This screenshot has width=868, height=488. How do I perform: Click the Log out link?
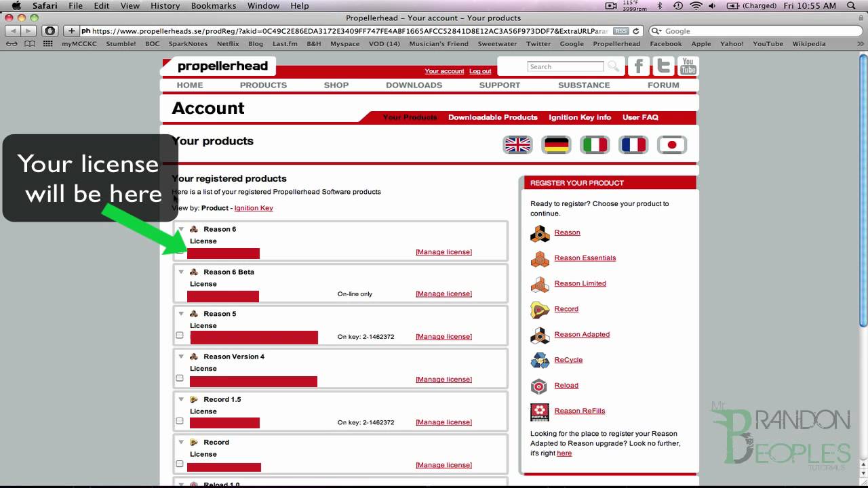coord(480,71)
